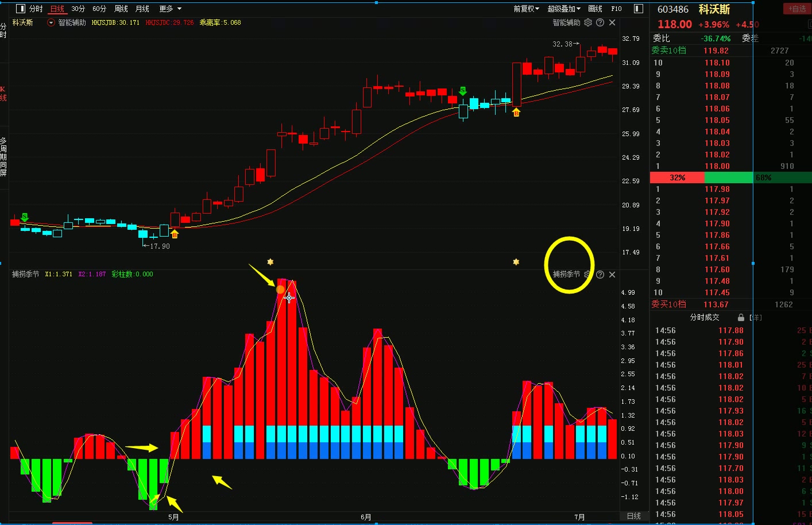Screen dimensions: 812x525
Task: Toggle the left sidebar panel icon
Action: pyautogui.click(x=21, y=9)
